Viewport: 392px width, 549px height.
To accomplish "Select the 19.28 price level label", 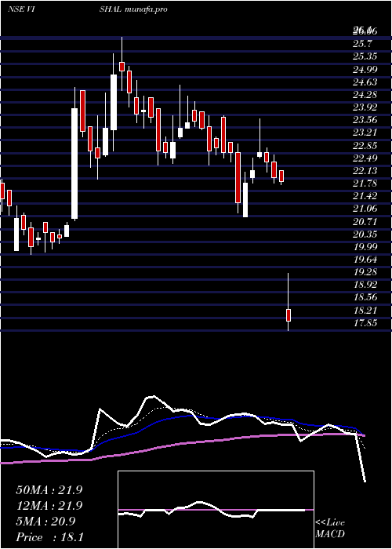I will (365, 272).
